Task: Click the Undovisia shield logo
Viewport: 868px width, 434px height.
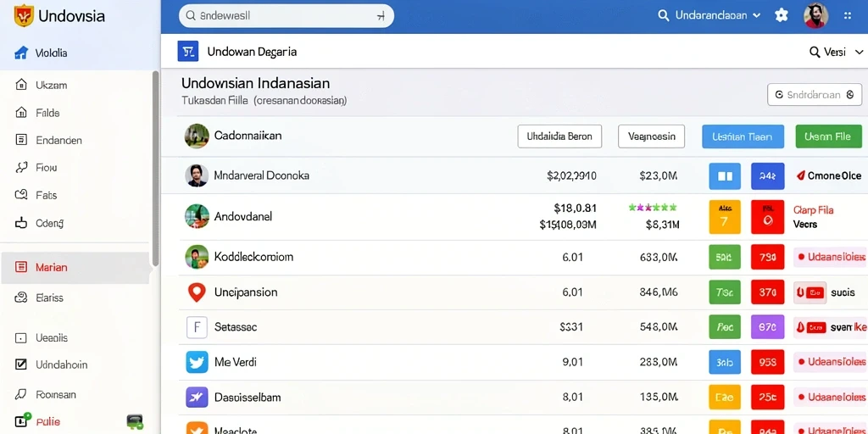Action: 23,16
